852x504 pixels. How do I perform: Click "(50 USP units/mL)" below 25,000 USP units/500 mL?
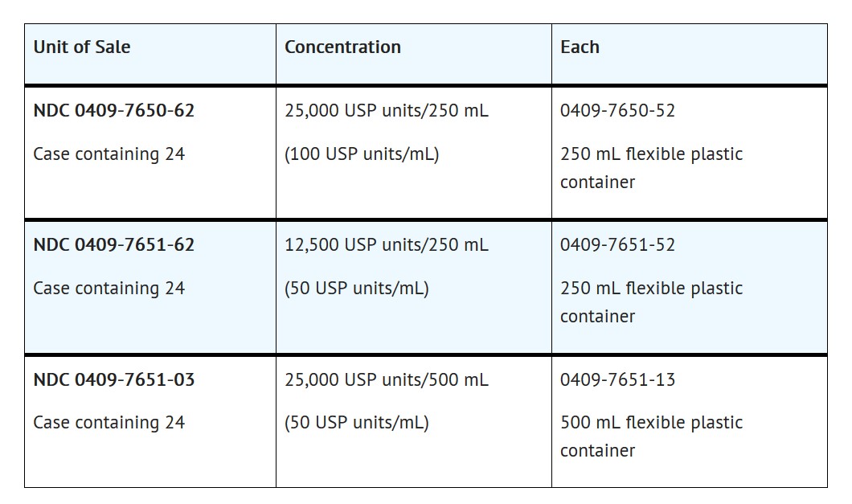coord(356,423)
